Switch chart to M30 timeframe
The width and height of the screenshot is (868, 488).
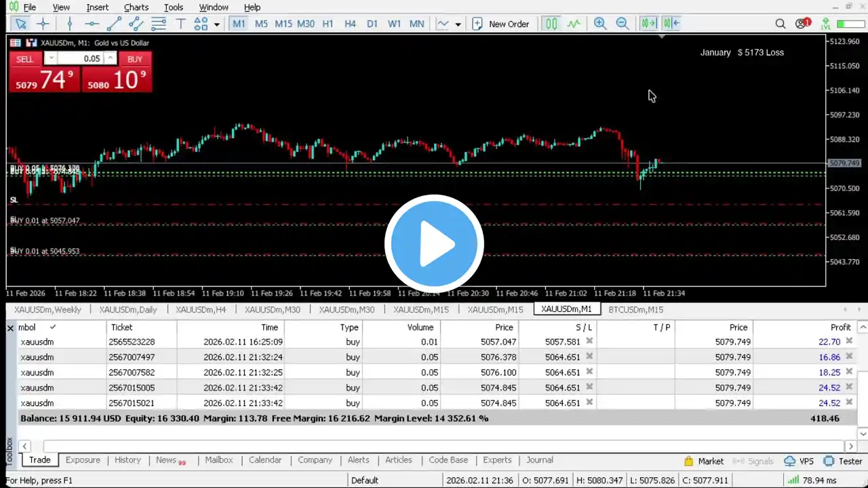306,24
